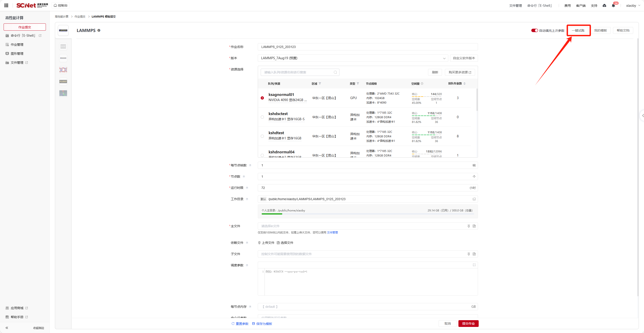Image resolution: width=644 pixels, height=333 pixels.
Task: Select the red-blue molecular template icon
Action: click(x=63, y=70)
